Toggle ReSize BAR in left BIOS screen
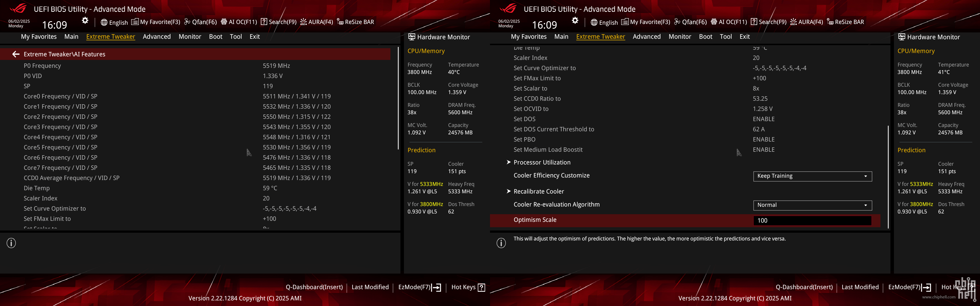980x306 pixels. (355, 22)
